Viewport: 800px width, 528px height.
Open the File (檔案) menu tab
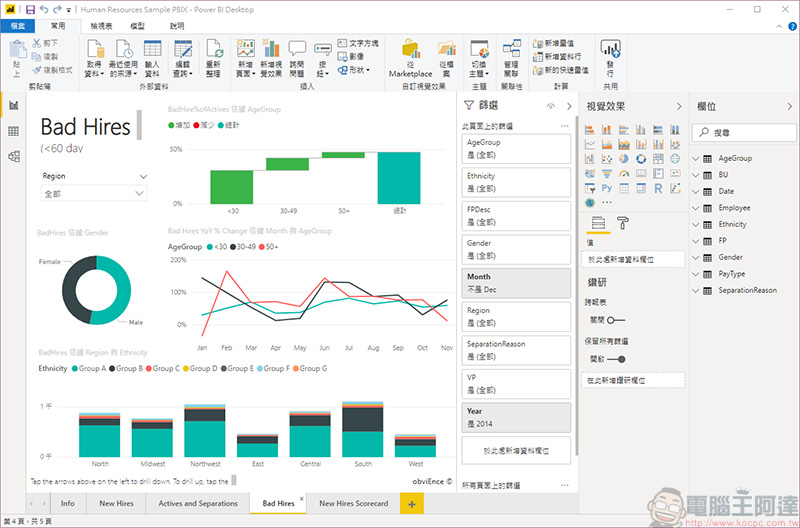17,26
